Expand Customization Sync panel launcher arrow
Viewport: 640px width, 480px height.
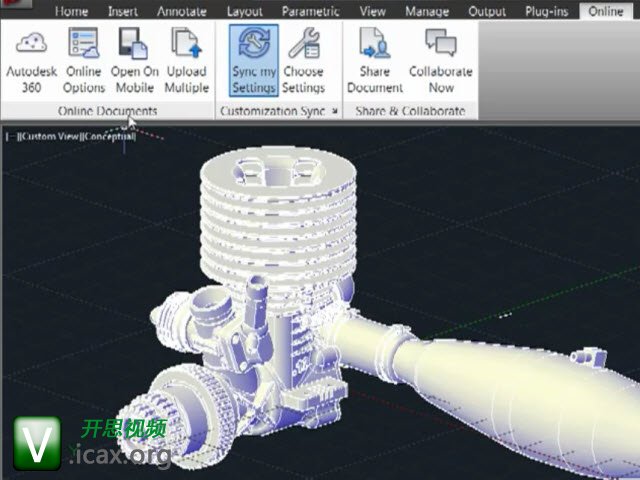[335, 111]
